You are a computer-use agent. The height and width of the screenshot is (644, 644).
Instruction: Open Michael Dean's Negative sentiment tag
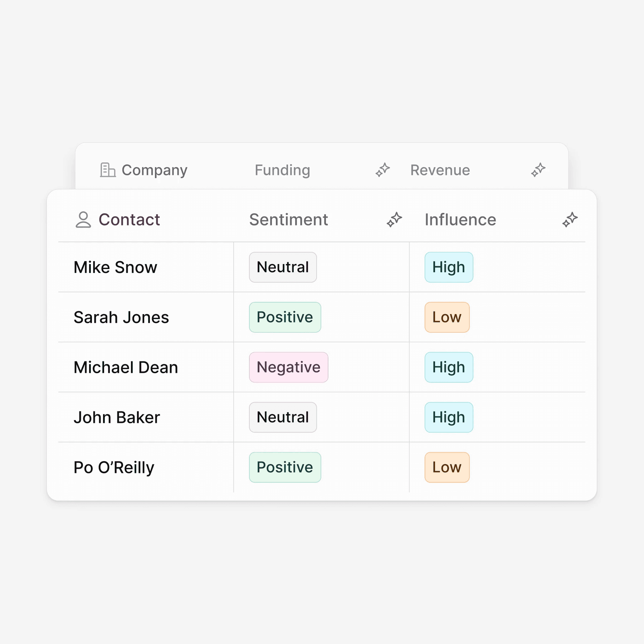(x=289, y=367)
